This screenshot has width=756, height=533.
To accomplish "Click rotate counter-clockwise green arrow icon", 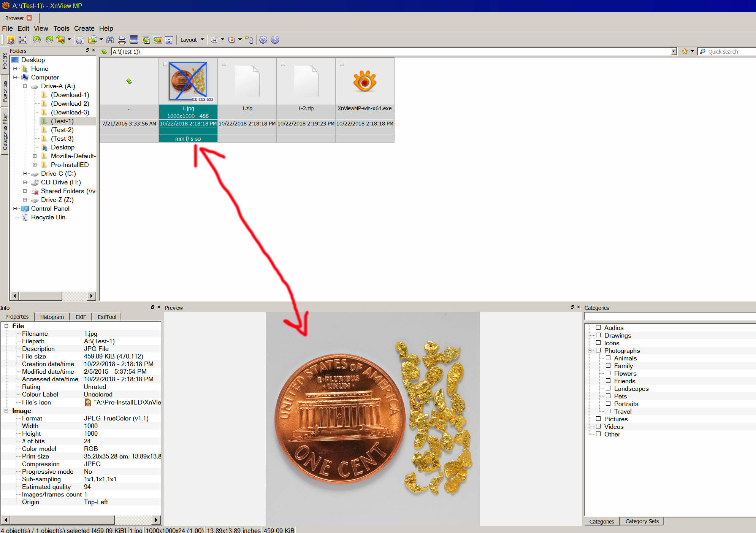I will click(37, 40).
